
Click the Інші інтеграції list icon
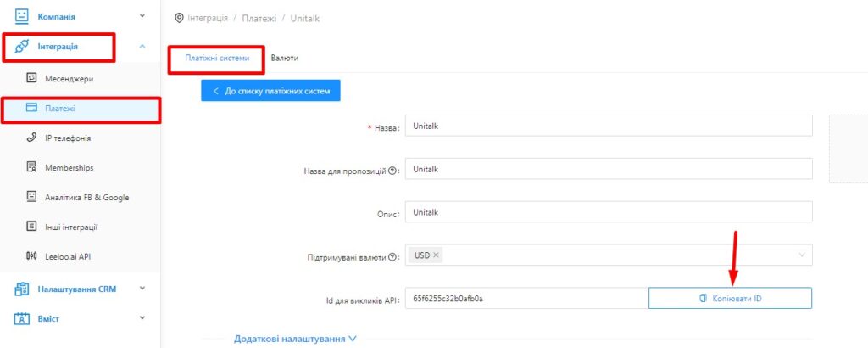coord(31,227)
